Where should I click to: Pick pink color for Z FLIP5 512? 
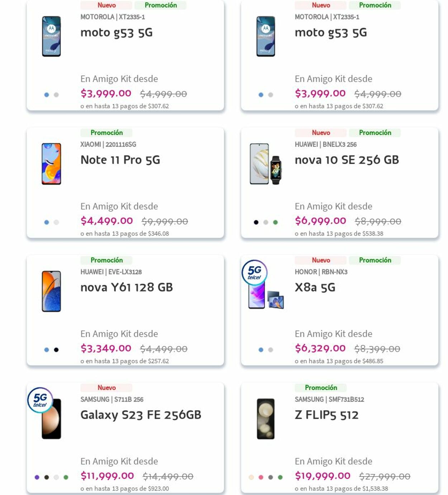pyautogui.click(x=261, y=477)
